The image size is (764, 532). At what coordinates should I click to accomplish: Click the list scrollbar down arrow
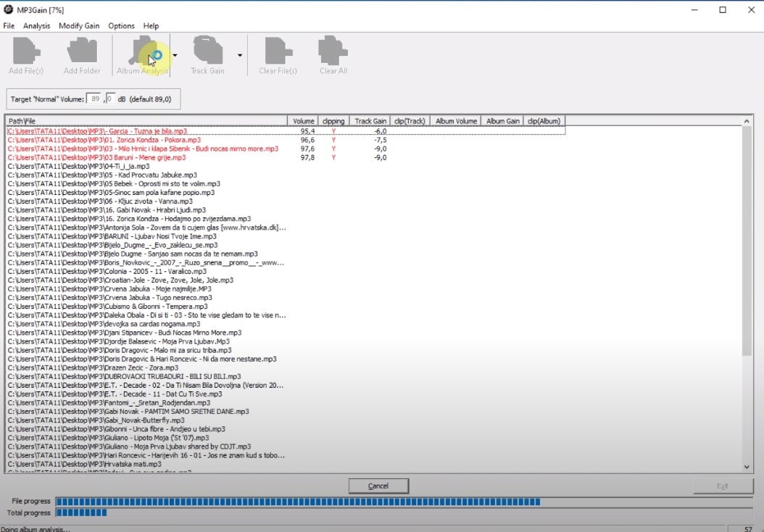[747, 467]
